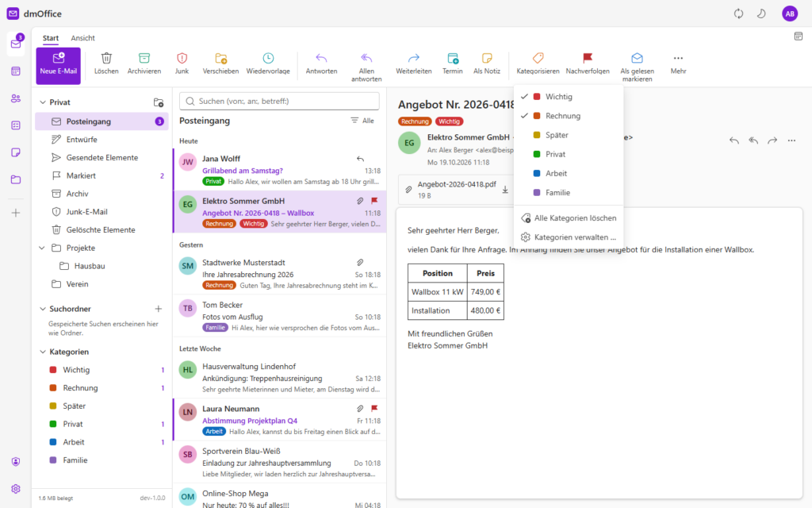Filter by Später category in sidebar
812x508 pixels.
[x=101, y=406]
